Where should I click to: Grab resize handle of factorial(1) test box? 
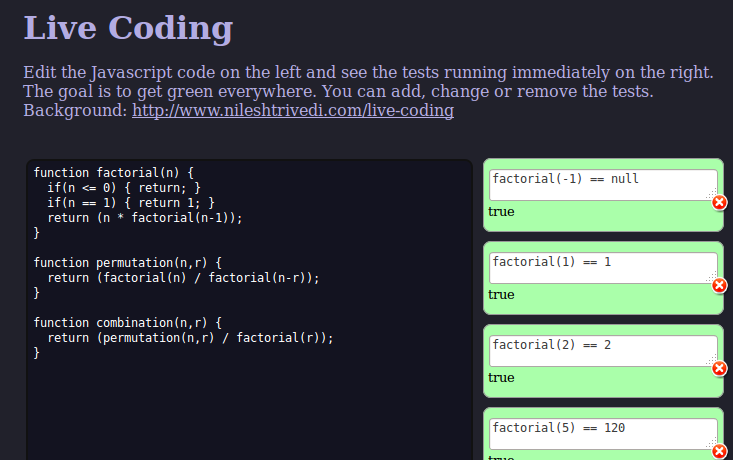click(x=712, y=278)
